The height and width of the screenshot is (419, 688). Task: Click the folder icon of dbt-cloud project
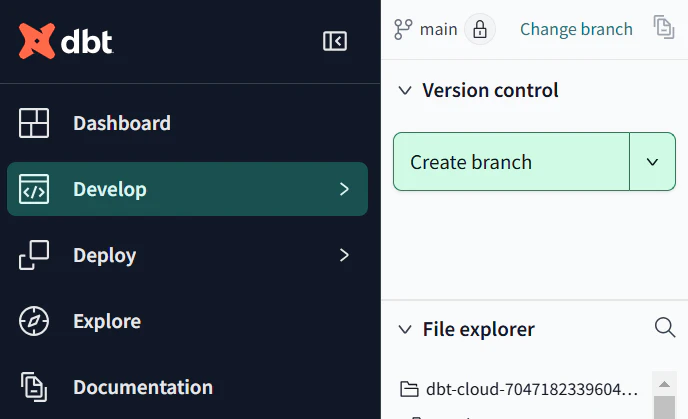(409, 389)
